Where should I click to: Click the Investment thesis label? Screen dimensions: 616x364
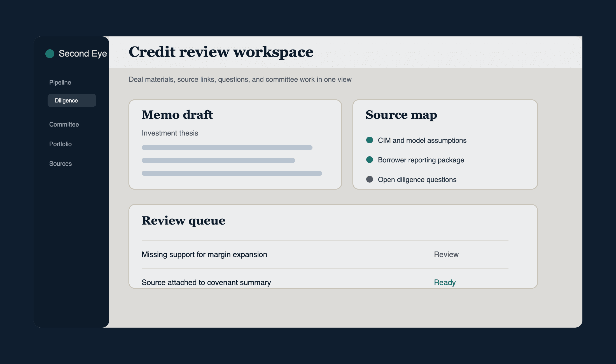170,133
